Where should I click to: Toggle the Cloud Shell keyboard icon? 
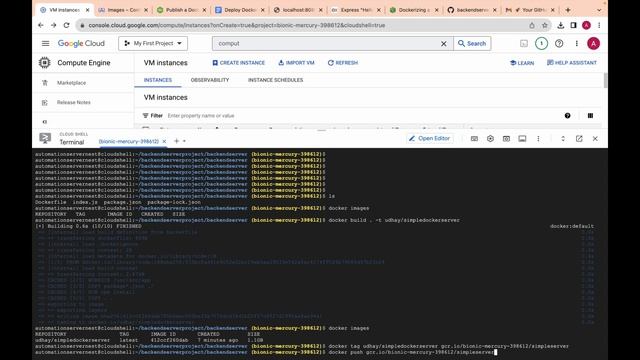coord(474,139)
